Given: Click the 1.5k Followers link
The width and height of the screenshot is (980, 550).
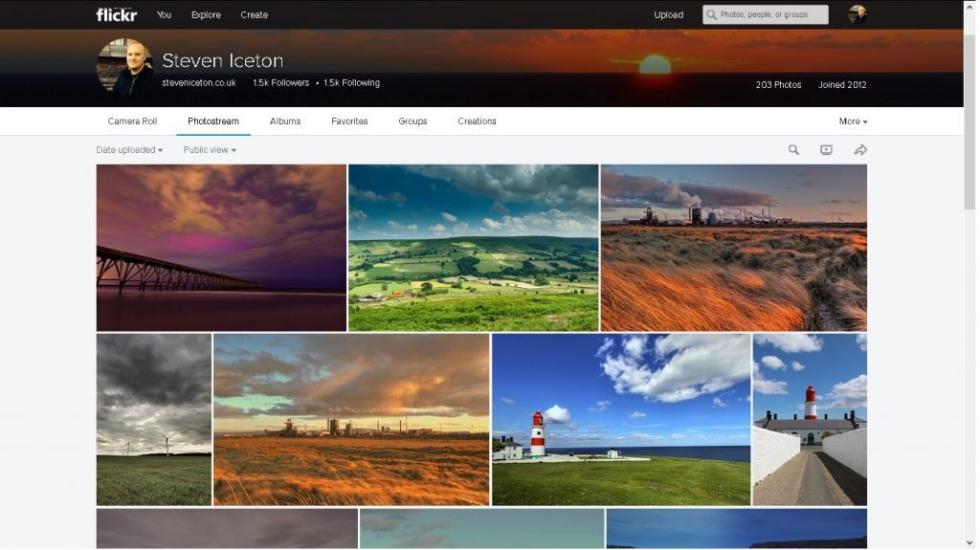Looking at the screenshot, I should click(x=280, y=82).
